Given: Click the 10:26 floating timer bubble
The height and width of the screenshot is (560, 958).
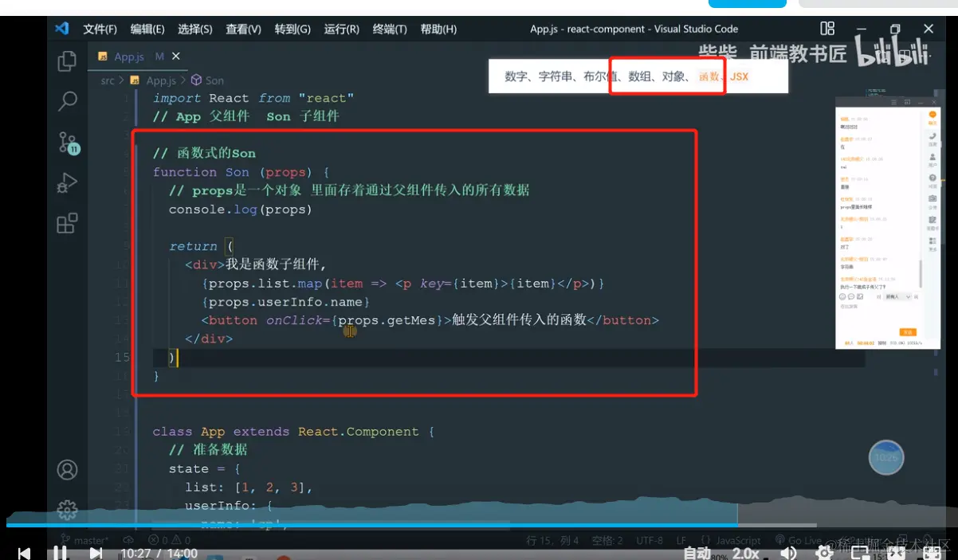Looking at the screenshot, I should click(x=886, y=458).
